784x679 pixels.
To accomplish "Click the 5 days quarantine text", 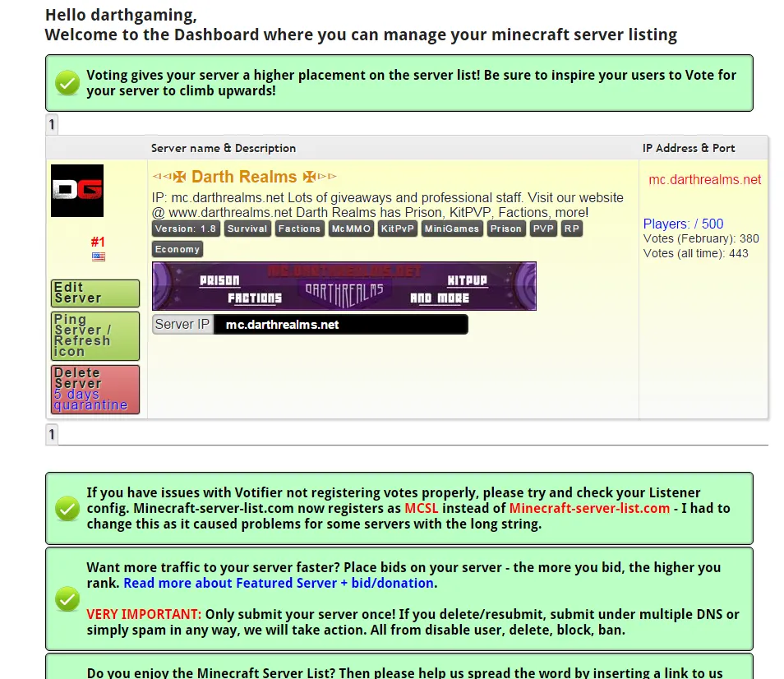I will (90, 400).
